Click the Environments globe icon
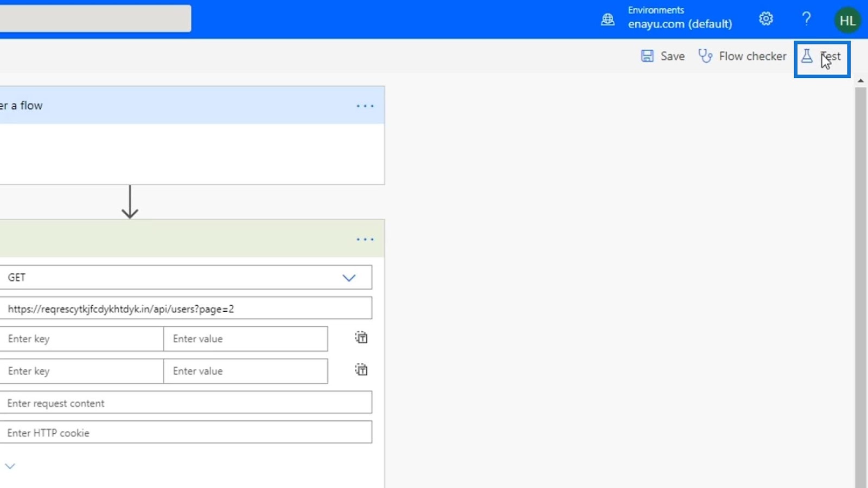Image resolution: width=868 pixels, height=488 pixels. point(608,20)
